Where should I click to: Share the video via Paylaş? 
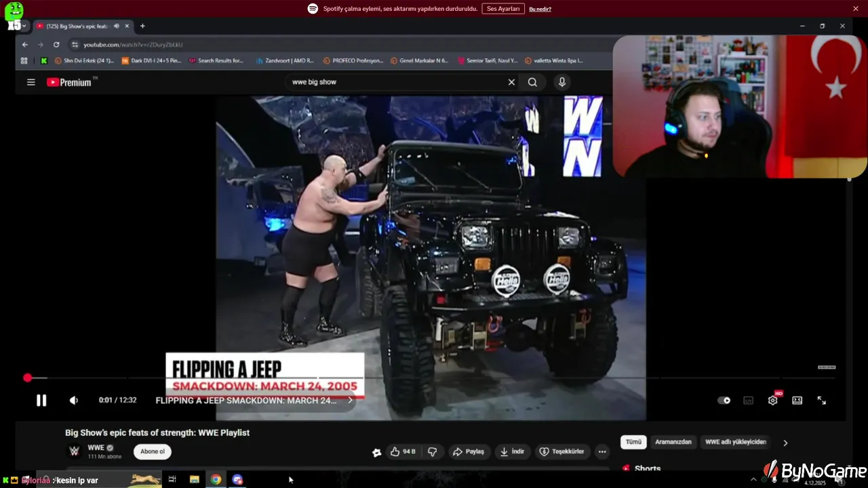click(469, 451)
